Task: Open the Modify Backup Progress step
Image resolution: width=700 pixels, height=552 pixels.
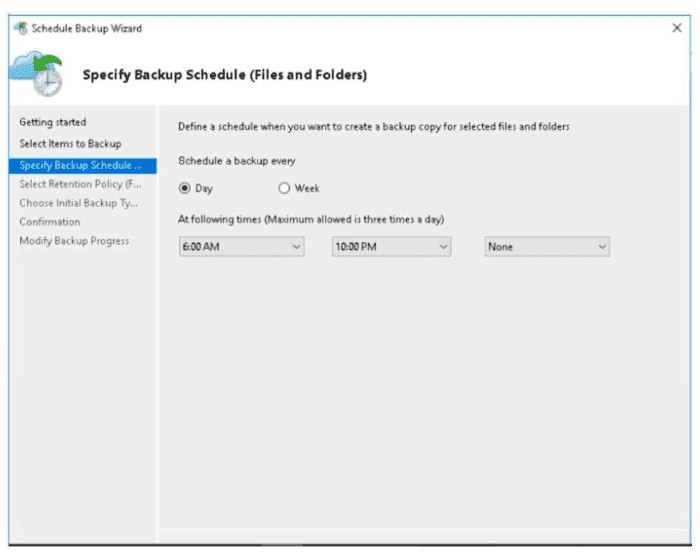Action: 74,241
